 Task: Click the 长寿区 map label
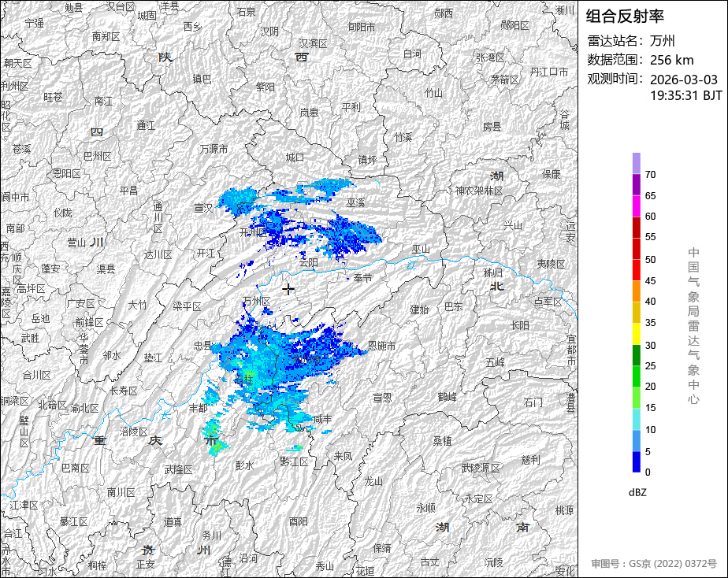[124, 391]
